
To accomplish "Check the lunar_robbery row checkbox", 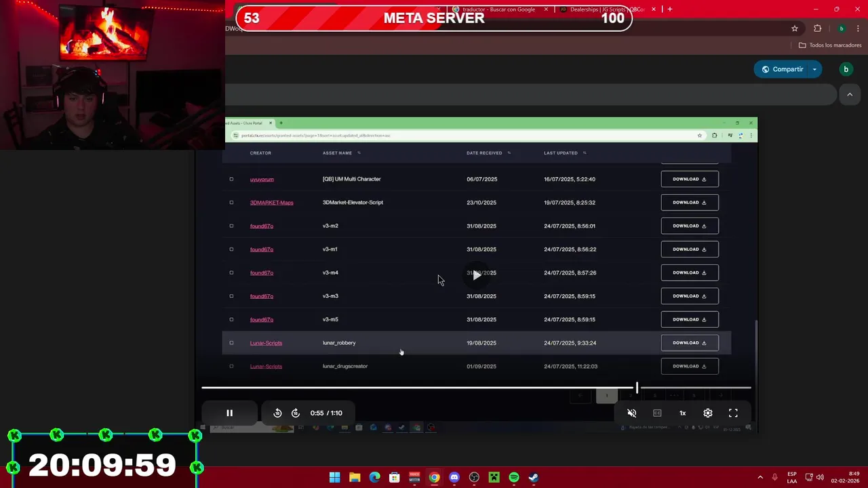I will coord(231,343).
